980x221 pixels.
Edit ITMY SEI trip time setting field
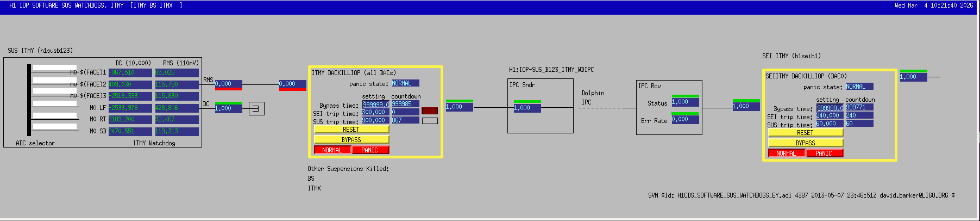pyautogui.click(x=375, y=112)
